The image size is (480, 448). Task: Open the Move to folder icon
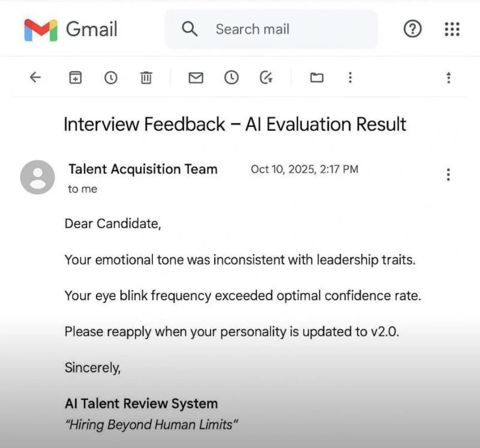(x=316, y=77)
